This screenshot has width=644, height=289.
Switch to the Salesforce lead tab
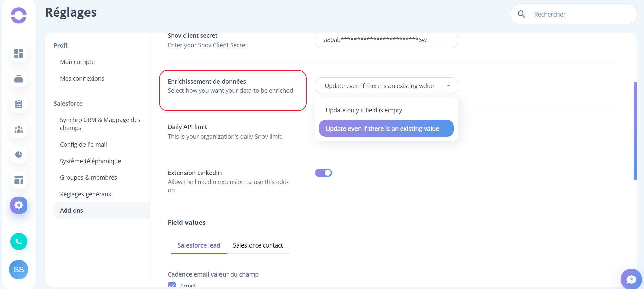pos(199,245)
